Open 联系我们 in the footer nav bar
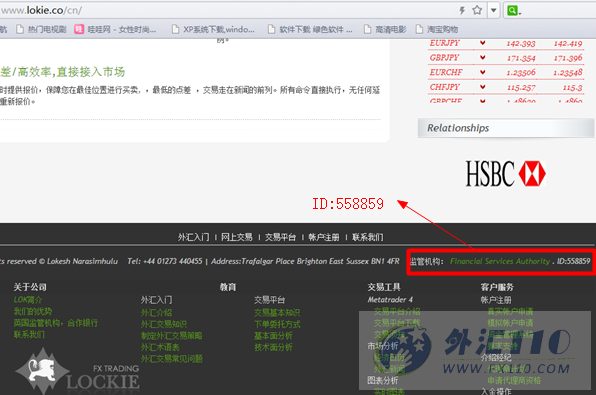Screen dimensions: 596x395 point(368,237)
